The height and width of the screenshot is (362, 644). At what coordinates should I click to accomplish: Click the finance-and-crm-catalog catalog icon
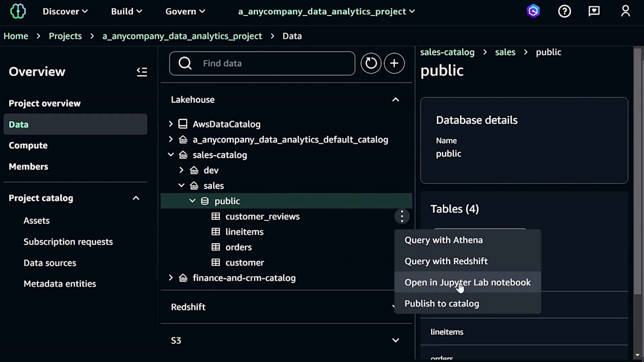pos(183,278)
